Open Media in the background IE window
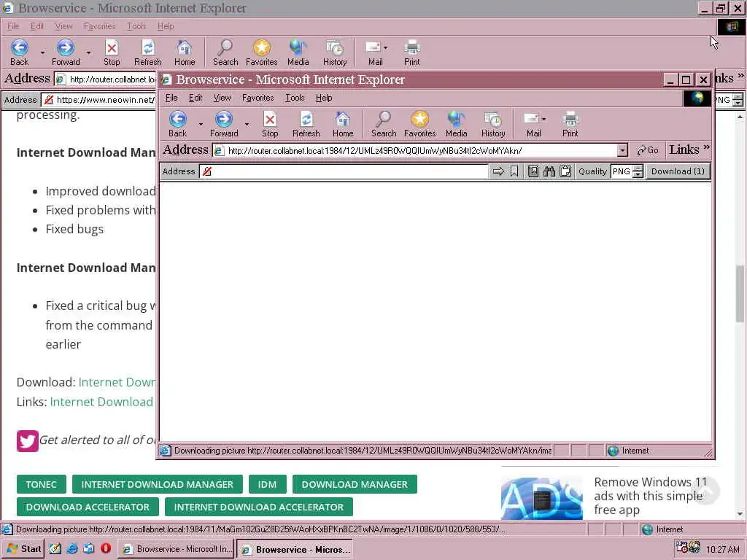Image resolution: width=747 pixels, height=560 pixels. (298, 52)
